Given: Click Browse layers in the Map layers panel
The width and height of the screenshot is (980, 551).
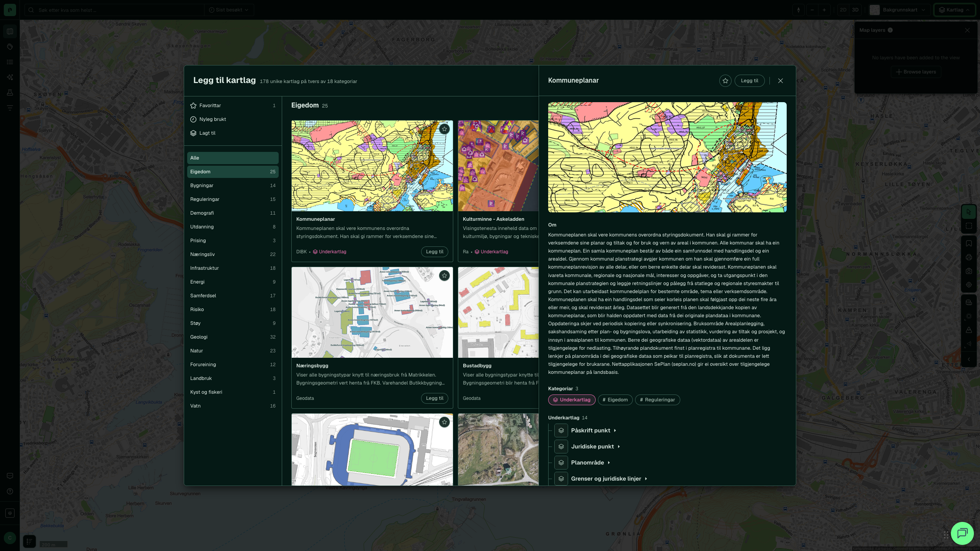Looking at the screenshot, I should click(916, 72).
